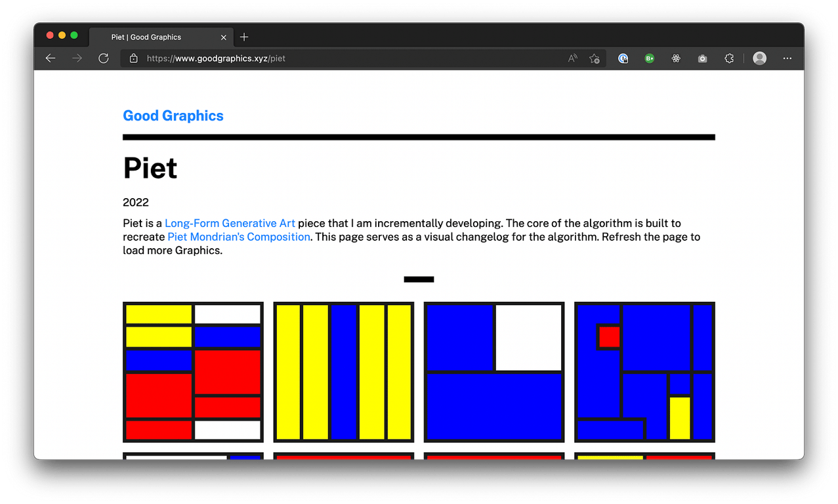Open the blue graphic with large white square
The image size is (838, 504).
click(x=494, y=372)
